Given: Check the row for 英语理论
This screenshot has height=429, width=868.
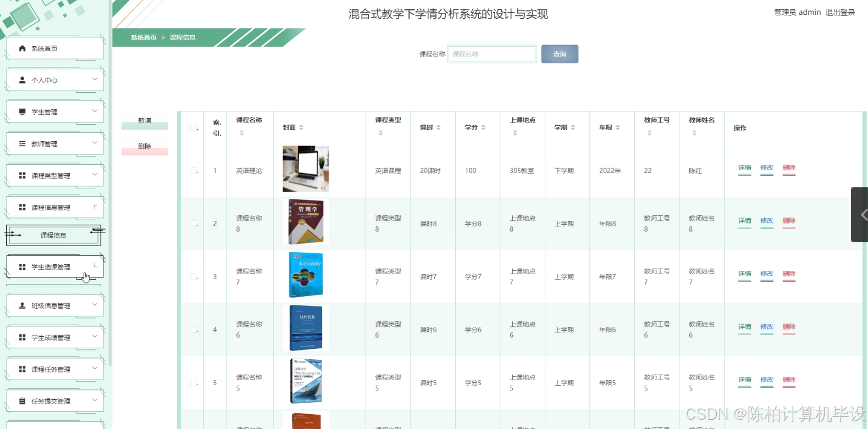Looking at the screenshot, I should (193, 171).
